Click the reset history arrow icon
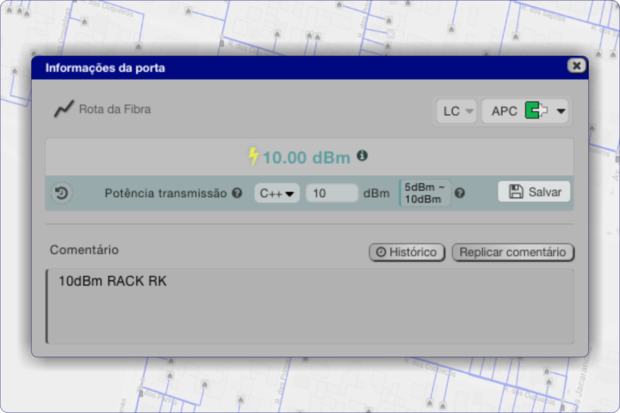The height and width of the screenshot is (413, 620). pyautogui.click(x=62, y=193)
